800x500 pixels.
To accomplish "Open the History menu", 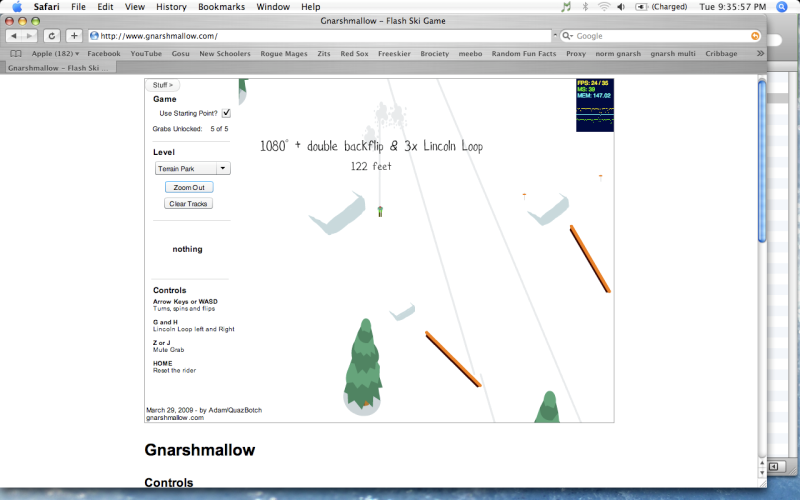I will click(x=171, y=7).
